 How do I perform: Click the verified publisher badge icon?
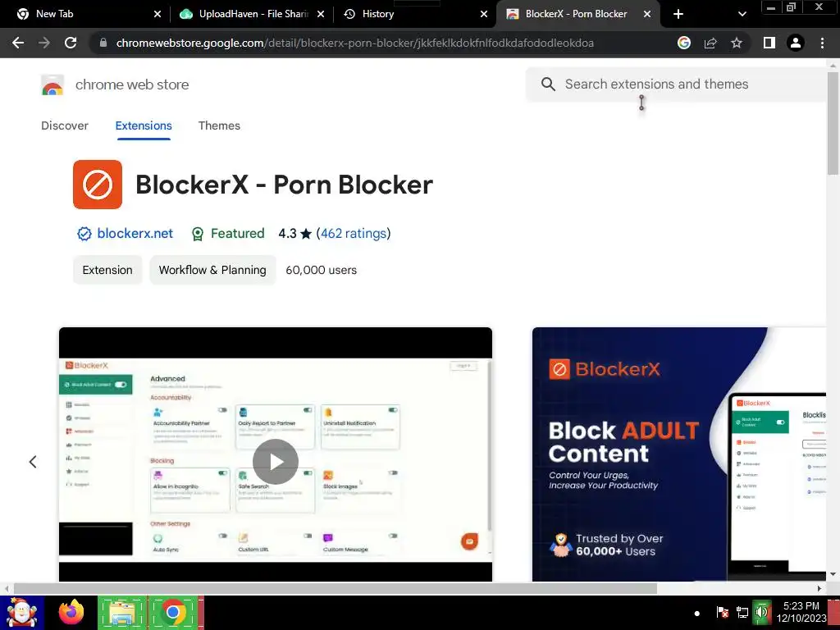84,234
